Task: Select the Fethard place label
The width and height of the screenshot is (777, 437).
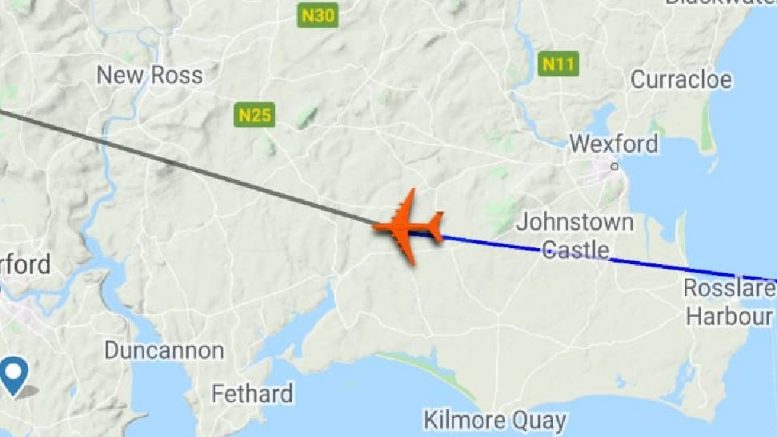Action: click(252, 394)
